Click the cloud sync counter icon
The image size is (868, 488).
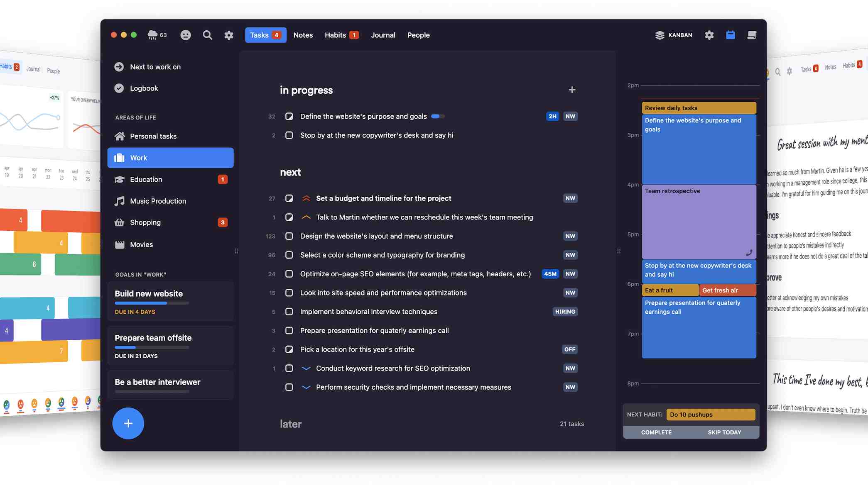pyautogui.click(x=157, y=35)
